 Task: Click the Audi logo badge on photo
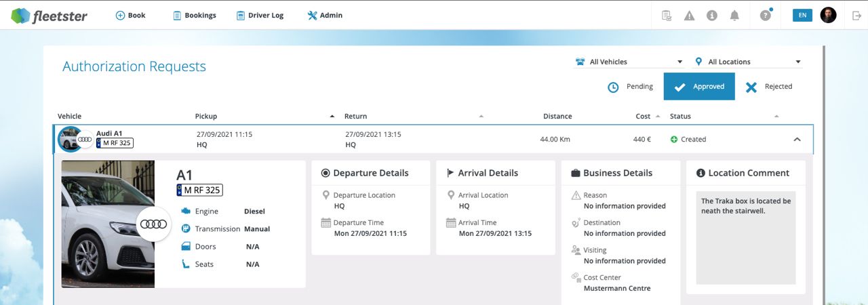[x=153, y=224]
